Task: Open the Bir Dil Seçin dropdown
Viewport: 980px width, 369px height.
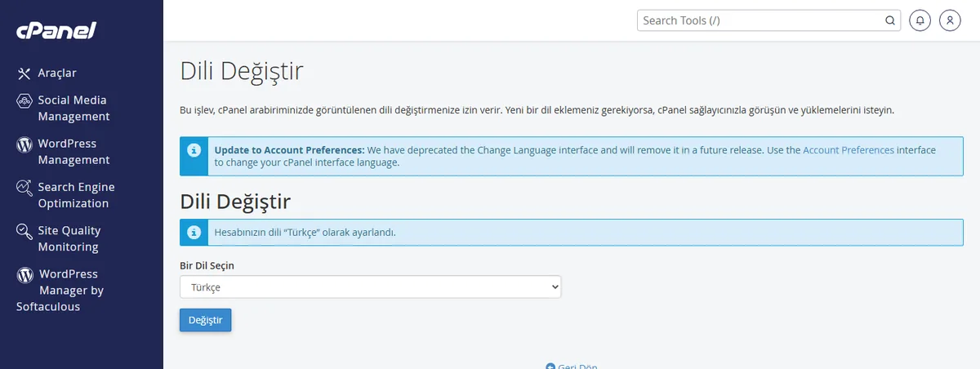Action: pyautogui.click(x=371, y=287)
